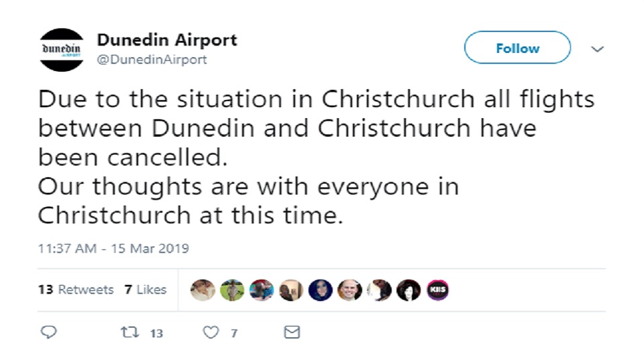Open the 13 Retweets list
The image size is (644, 362).
pos(76,290)
